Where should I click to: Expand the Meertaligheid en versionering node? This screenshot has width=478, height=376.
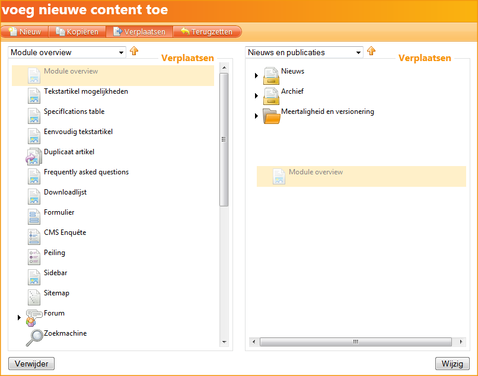coord(256,116)
